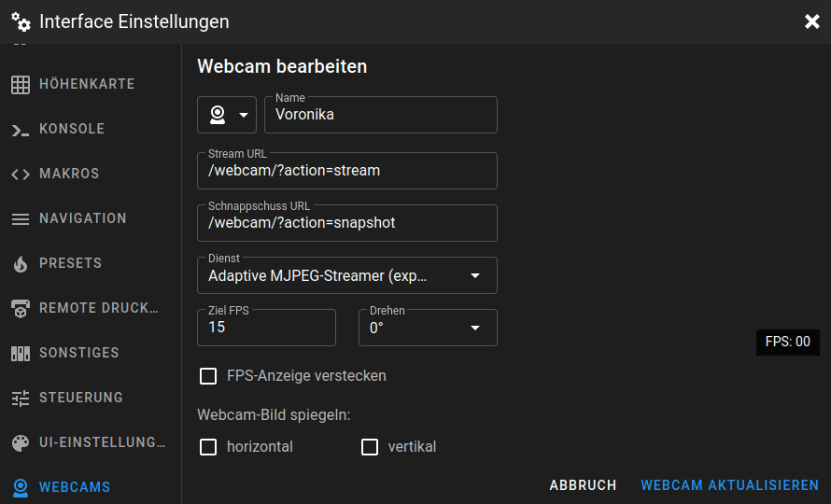
Task: Toggle horizontal webcam mirroring checkbox
Action: coord(208,447)
